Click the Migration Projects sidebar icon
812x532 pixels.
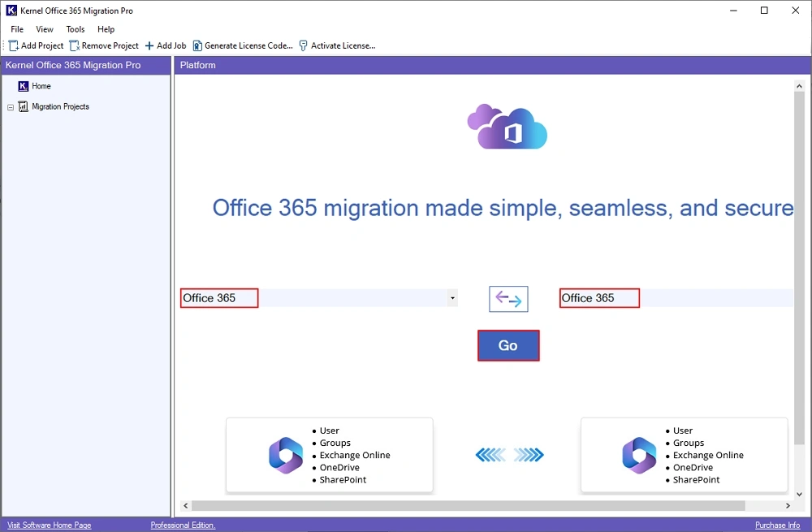coord(24,106)
